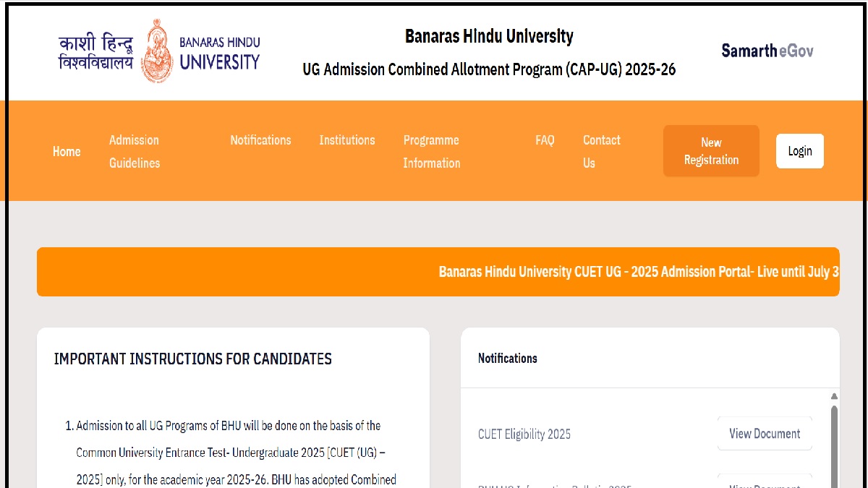Click the Contact Us menu item

coord(601,151)
